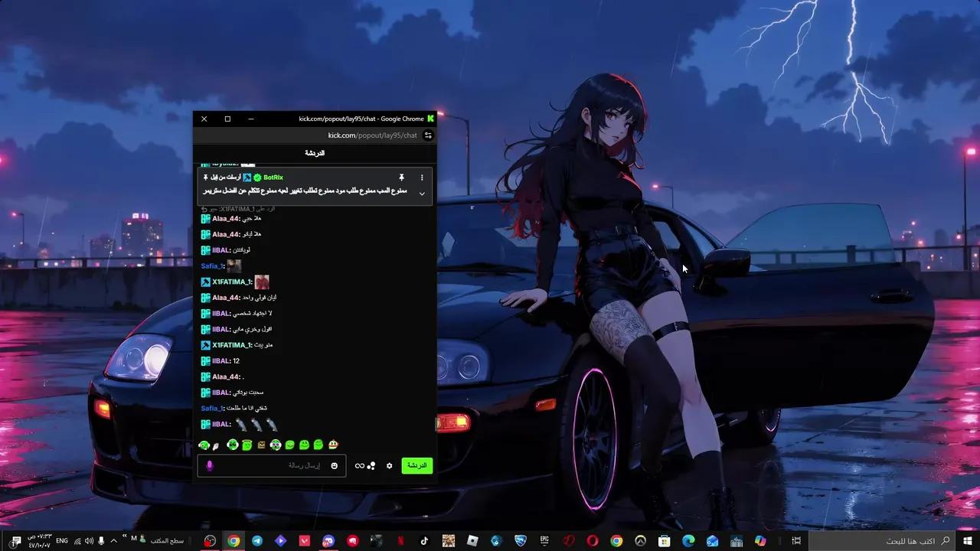This screenshot has width=980, height=551.
Task: Open X1FATIMA_1 username beside red image
Action: [x=232, y=282]
